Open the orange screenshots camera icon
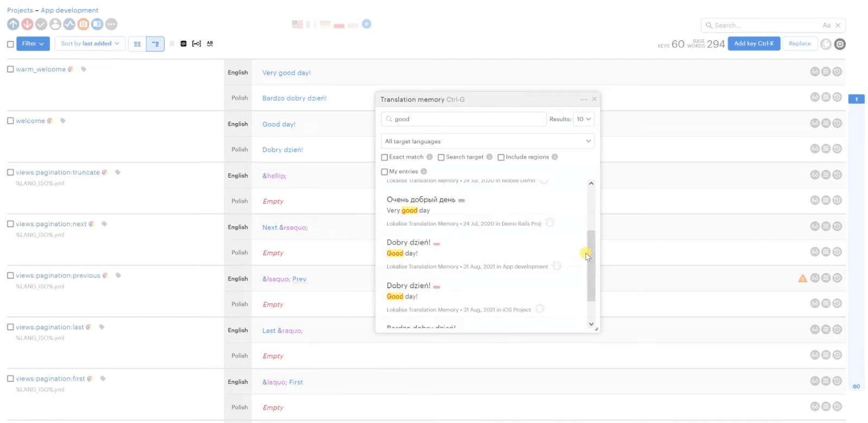The image size is (868, 423). (x=83, y=24)
